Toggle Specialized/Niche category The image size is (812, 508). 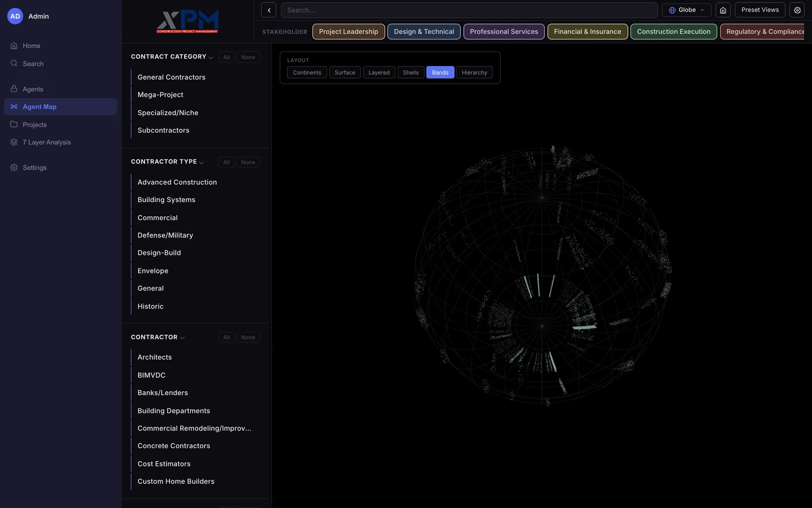point(195,113)
